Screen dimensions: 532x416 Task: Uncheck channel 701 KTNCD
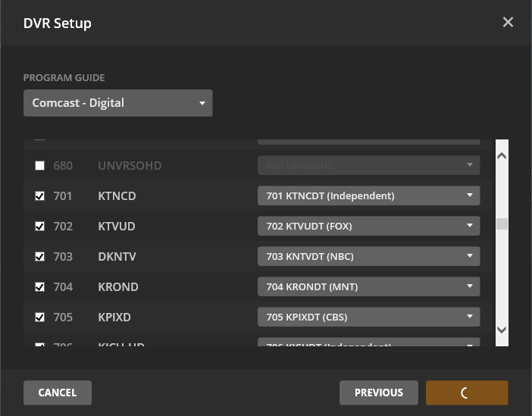[40, 196]
